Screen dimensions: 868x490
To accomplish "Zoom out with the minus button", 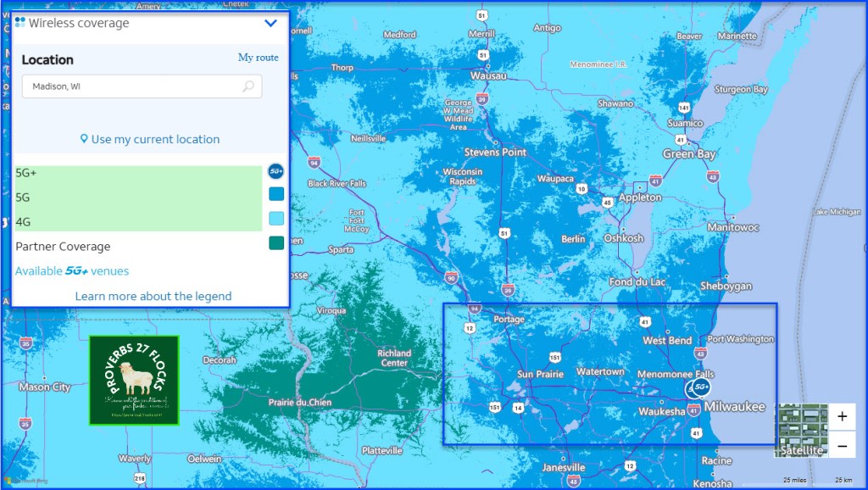I will [842, 445].
